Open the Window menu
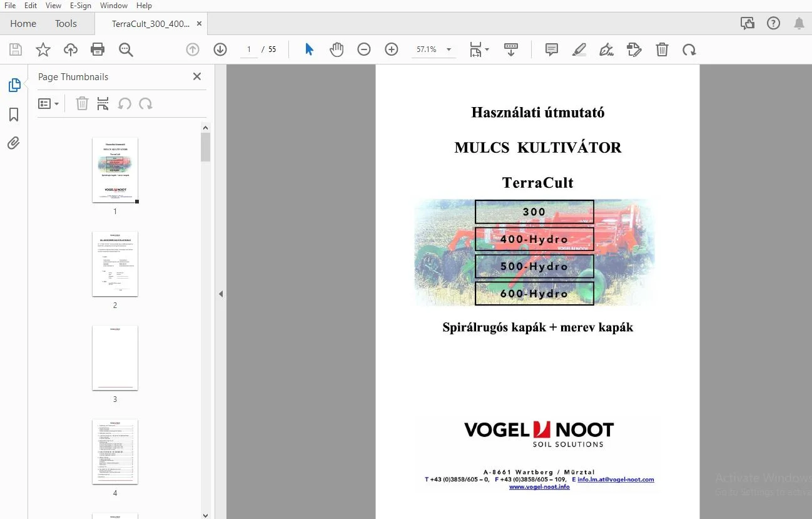Image resolution: width=812 pixels, height=519 pixels. (x=114, y=6)
